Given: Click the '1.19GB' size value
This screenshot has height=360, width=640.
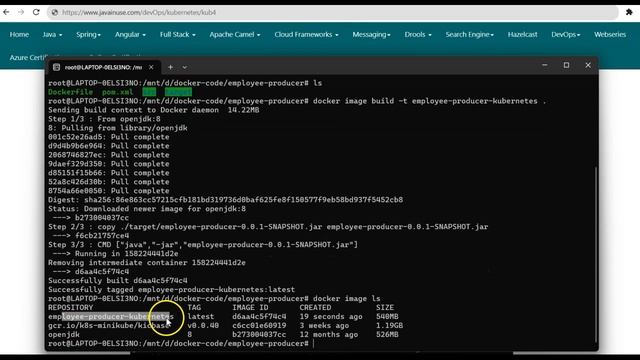Looking at the screenshot, I should [389, 326].
